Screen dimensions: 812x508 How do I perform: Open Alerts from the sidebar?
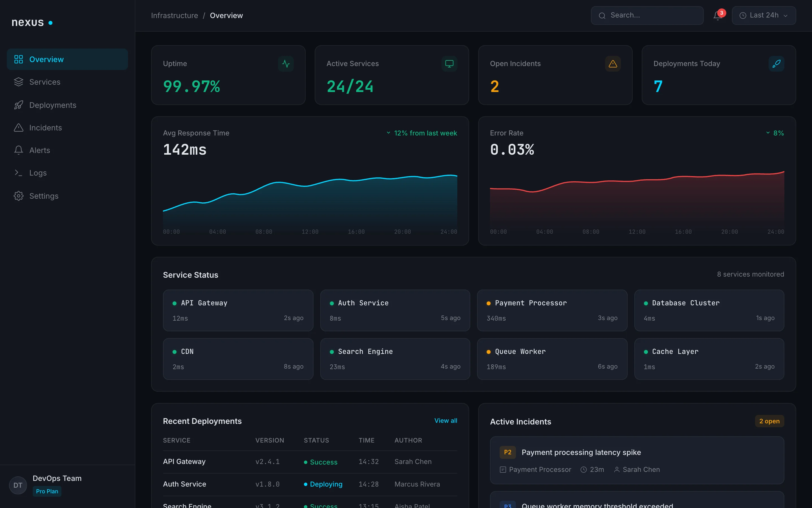click(x=67, y=150)
